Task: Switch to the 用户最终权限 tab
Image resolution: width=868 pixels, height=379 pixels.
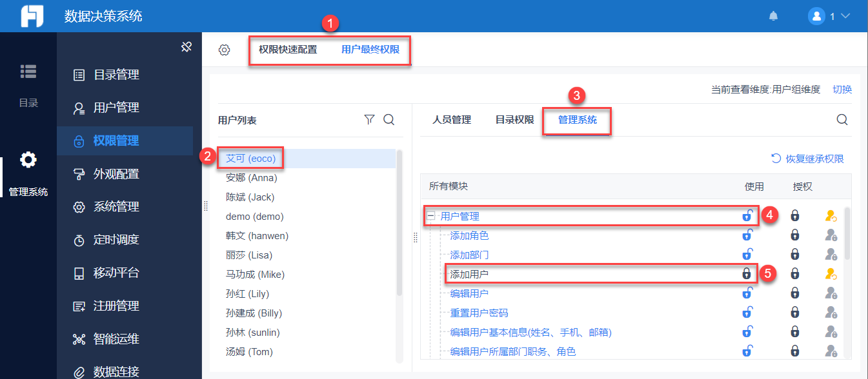Action: pos(370,50)
